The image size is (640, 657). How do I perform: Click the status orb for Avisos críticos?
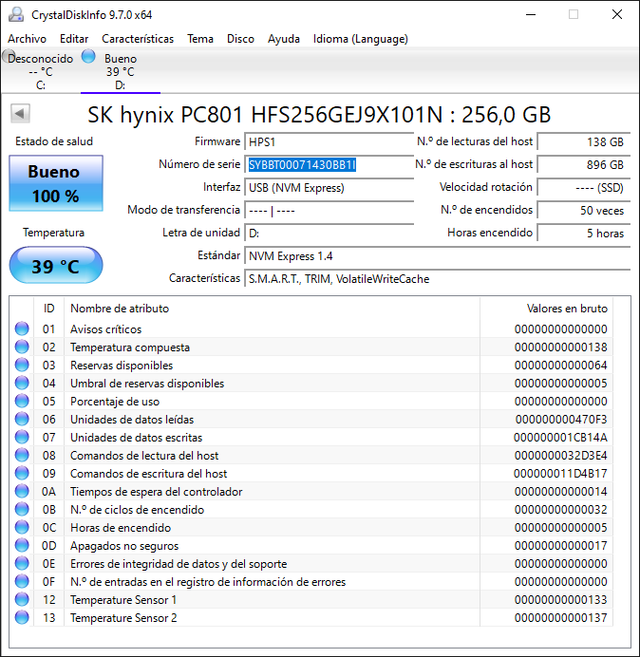22,329
